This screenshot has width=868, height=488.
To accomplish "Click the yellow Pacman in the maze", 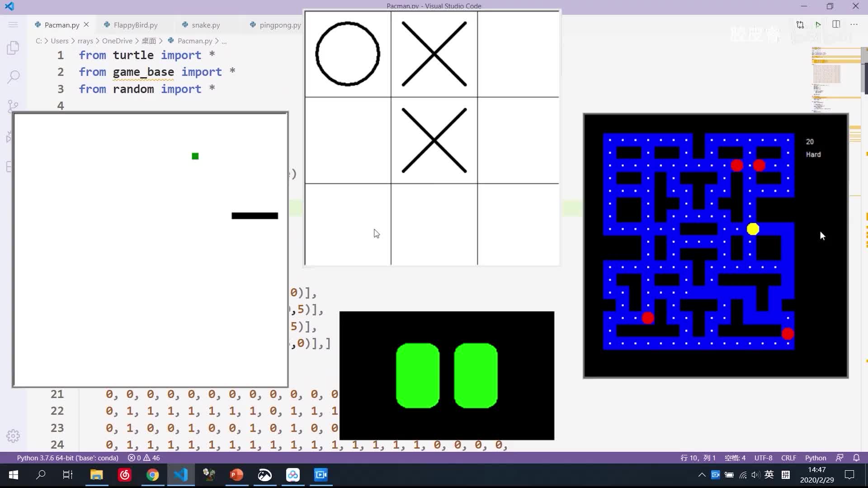I will click(753, 229).
